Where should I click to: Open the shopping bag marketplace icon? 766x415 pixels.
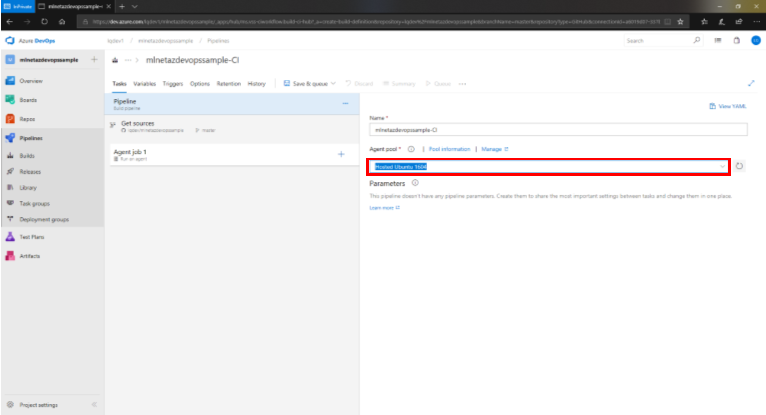pos(736,41)
